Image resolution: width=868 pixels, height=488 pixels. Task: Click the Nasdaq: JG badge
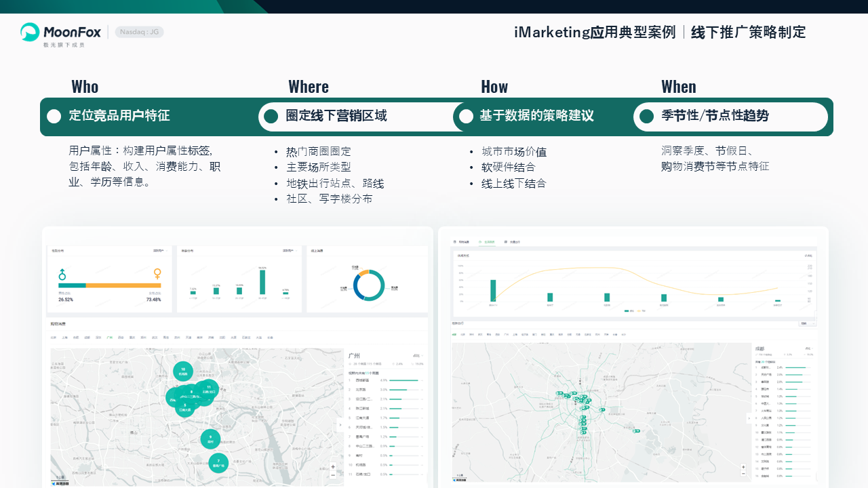pyautogui.click(x=139, y=32)
